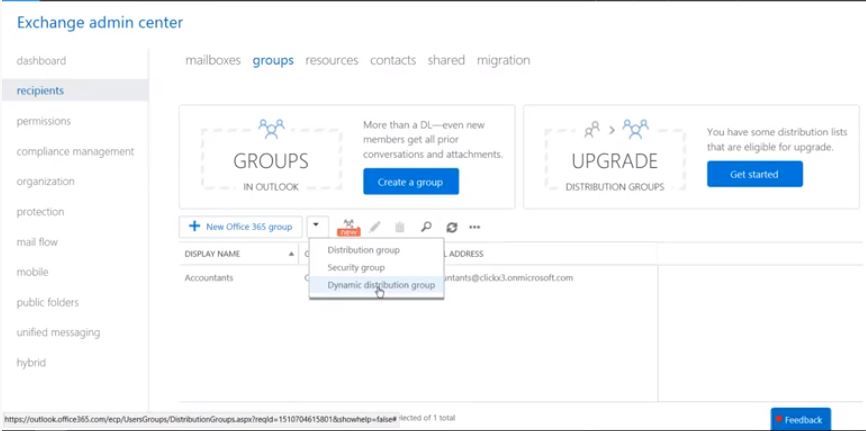Switch to the groups tab
This screenshot has height=431, width=866.
click(x=273, y=61)
